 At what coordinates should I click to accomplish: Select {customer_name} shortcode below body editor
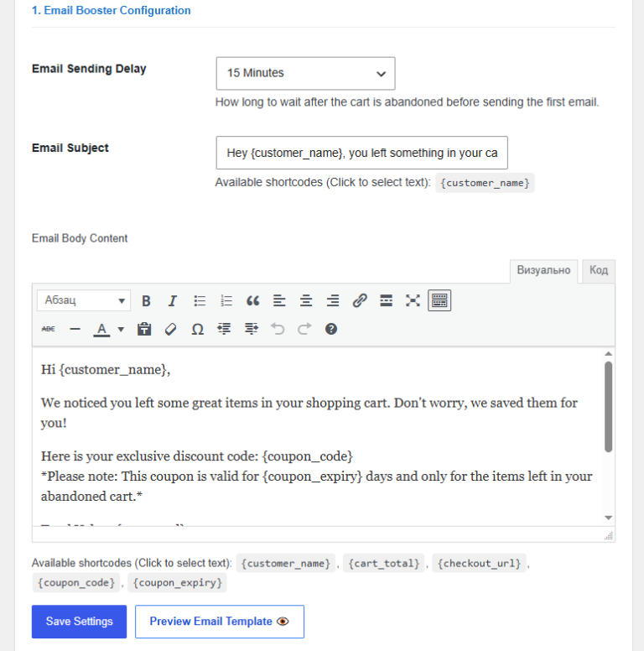[285, 564]
